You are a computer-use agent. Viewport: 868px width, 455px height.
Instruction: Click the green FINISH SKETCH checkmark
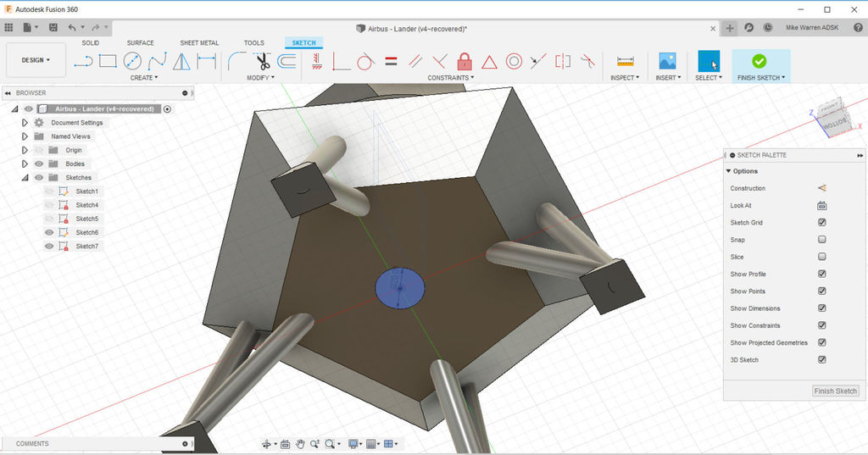pyautogui.click(x=759, y=61)
